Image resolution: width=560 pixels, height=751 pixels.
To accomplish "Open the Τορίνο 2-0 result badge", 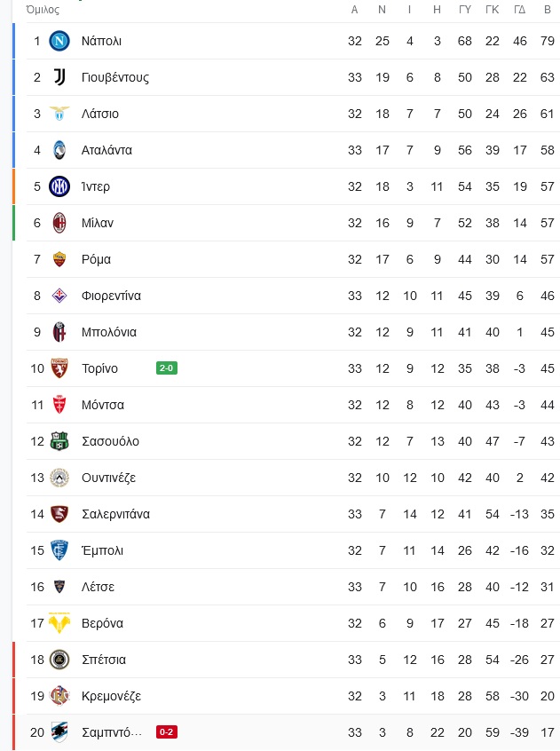I will 167,368.
